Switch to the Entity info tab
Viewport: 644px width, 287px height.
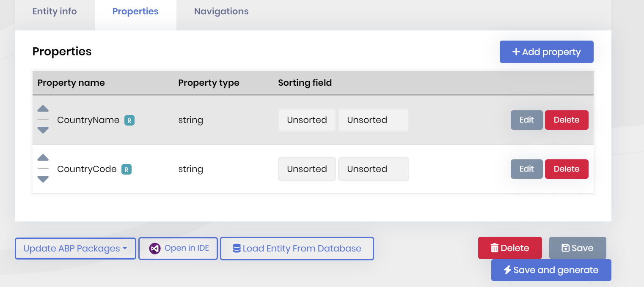[x=55, y=11]
